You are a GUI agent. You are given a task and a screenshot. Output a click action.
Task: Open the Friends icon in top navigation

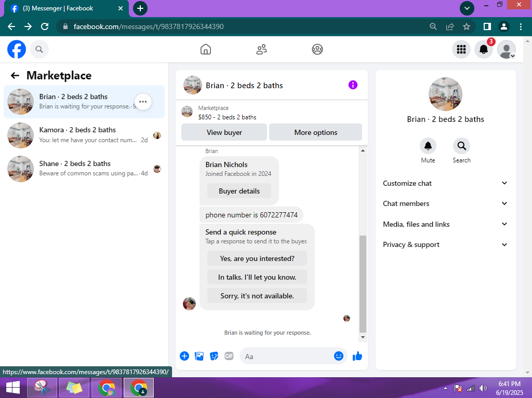tap(261, 49)
